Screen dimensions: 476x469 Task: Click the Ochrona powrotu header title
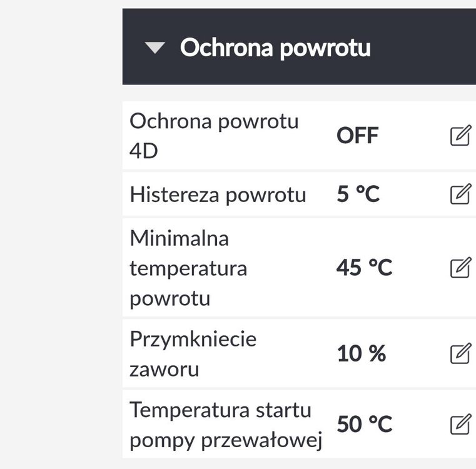point(275,48)
